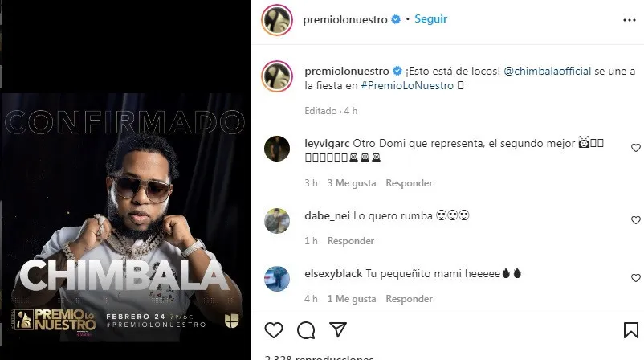Follow premiolonuestro with Seguir
Screen dimensions: 644x360
click(430, 19)
